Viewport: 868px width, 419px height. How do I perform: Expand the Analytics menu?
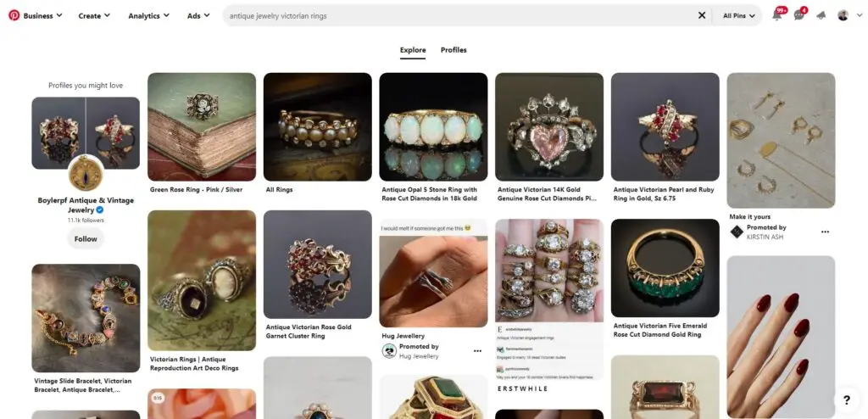148,15
